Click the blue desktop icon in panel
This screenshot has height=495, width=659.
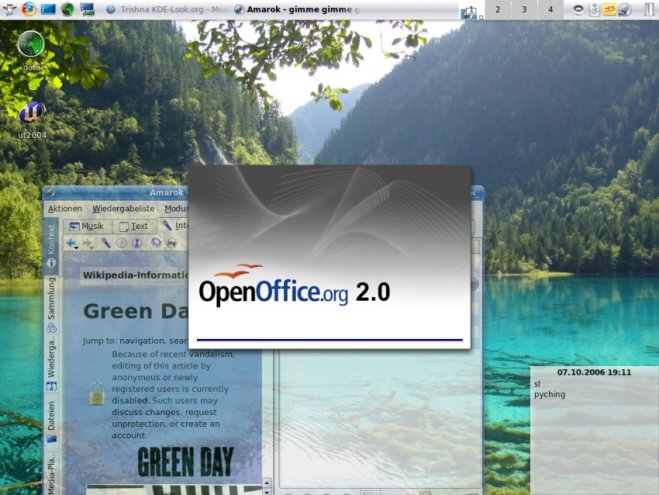point(48,9)
